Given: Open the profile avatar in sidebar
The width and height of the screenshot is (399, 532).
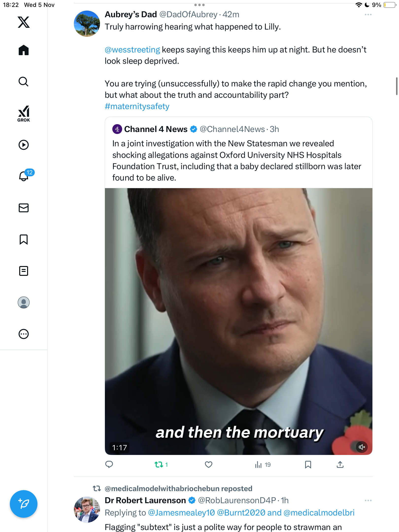Looking at the screenshot, I should 24,302.
